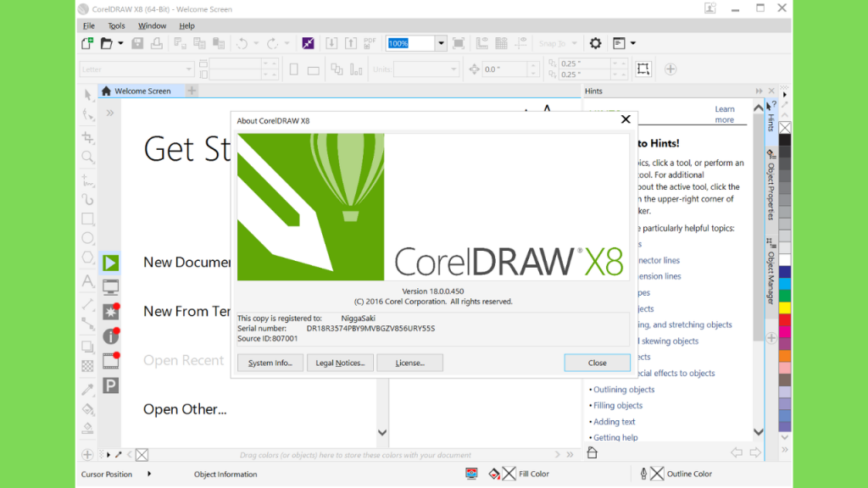The image size is (868, 488).
Task: Click the System Info... button
Action: click(270, 363)
